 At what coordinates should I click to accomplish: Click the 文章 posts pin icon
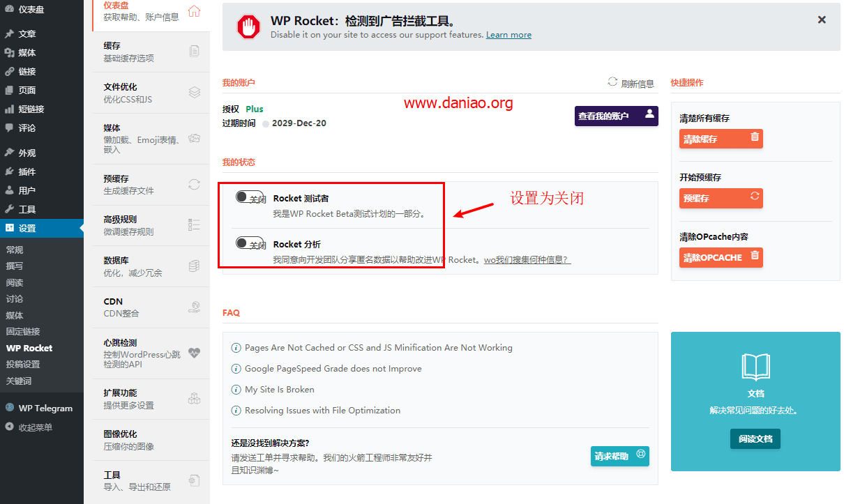(9, 33)
